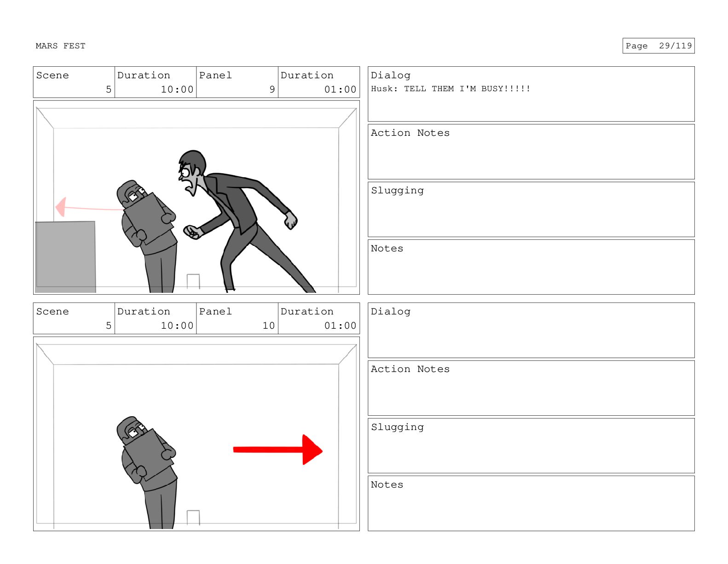The height and width of the screenshot is (564, 728).
Task: Click the Husk dialog text line
Action: (451, 89)
